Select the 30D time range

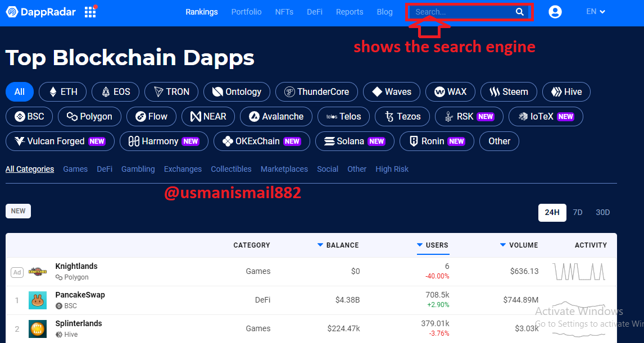602,213
